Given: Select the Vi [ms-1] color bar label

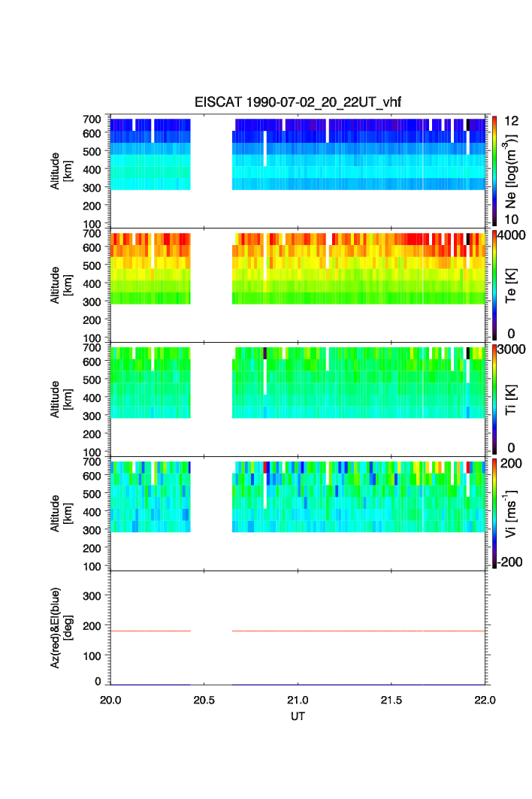Looking at the screenshot, I should click(511, 513).
